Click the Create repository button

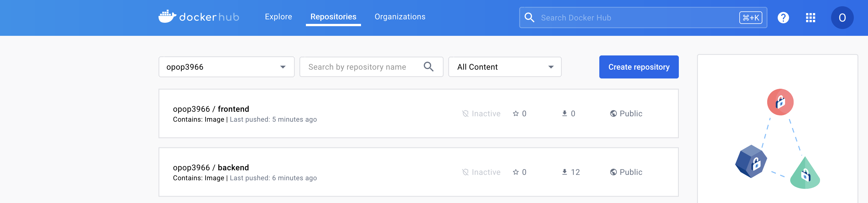(x=639, y=67)
